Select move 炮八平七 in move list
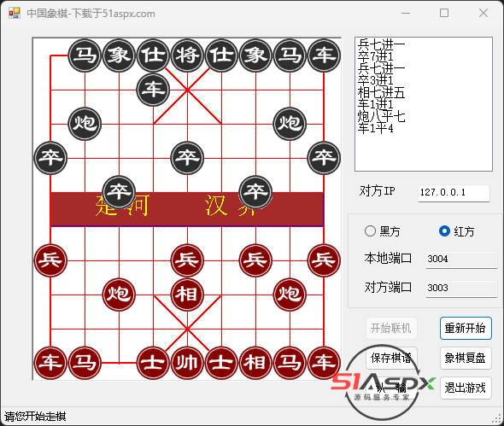The image size is (504, 426). pyautogui.click(x=381, y=116)
